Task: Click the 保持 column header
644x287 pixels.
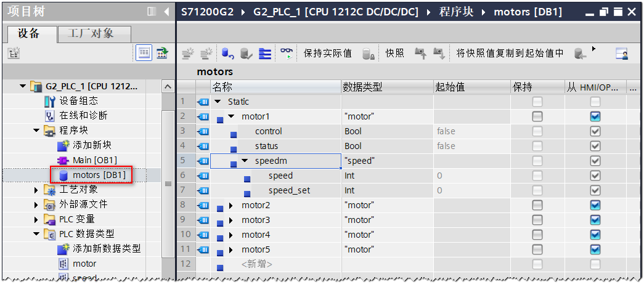Action: click(x=537, y=87)
